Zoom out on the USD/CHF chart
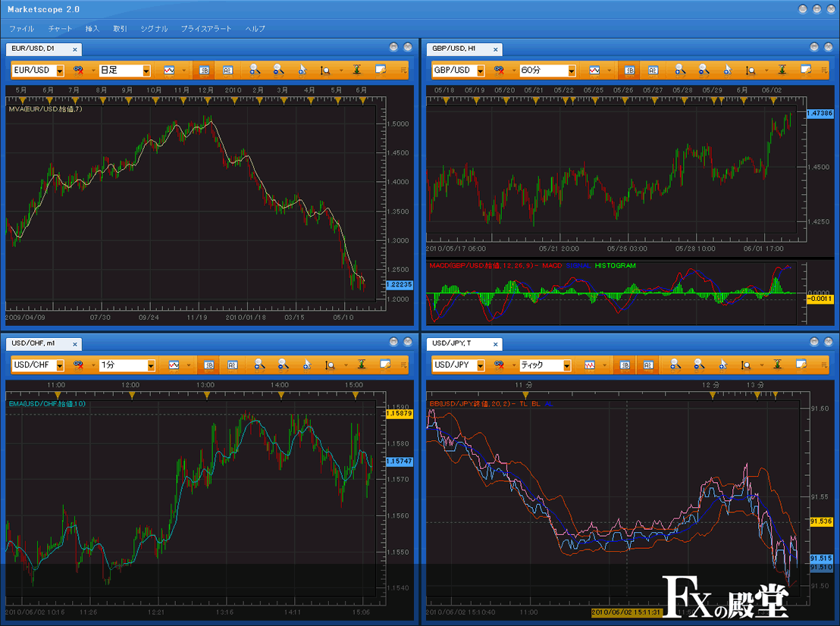The image size is (840, 626). click(284, 365)
